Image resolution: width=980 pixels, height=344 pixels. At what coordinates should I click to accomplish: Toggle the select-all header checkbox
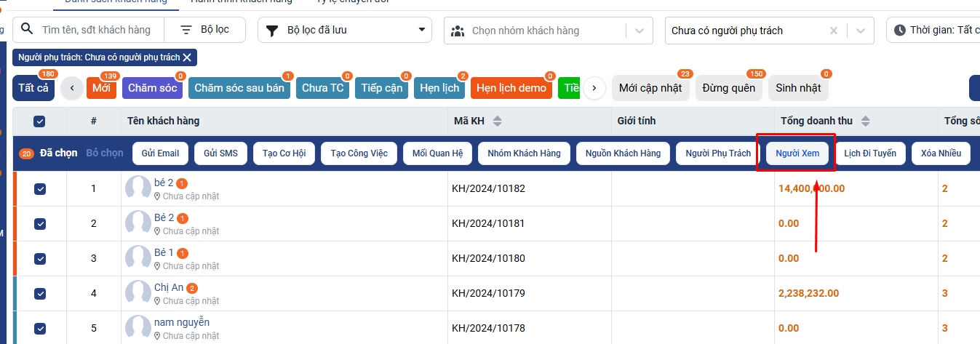(40, 121)
